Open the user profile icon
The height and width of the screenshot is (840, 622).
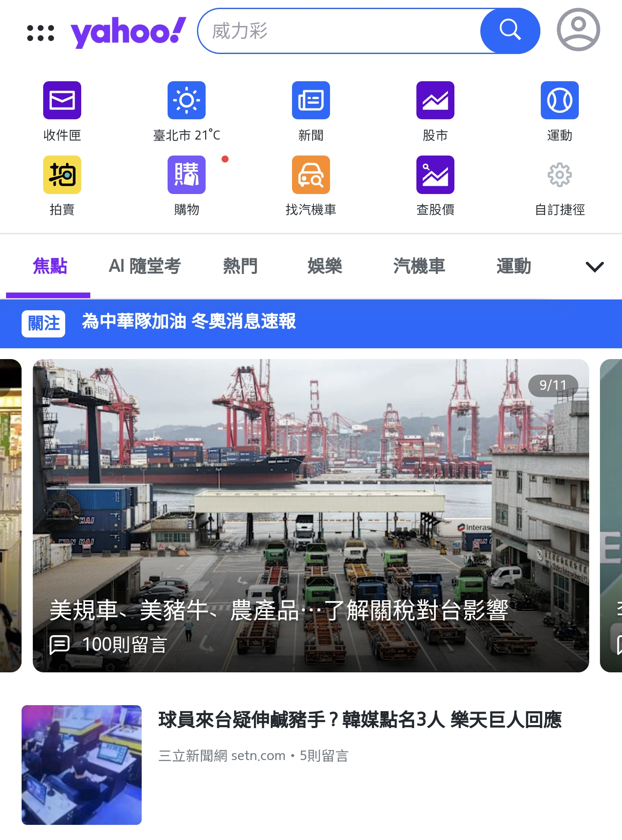tap(578, 30)
